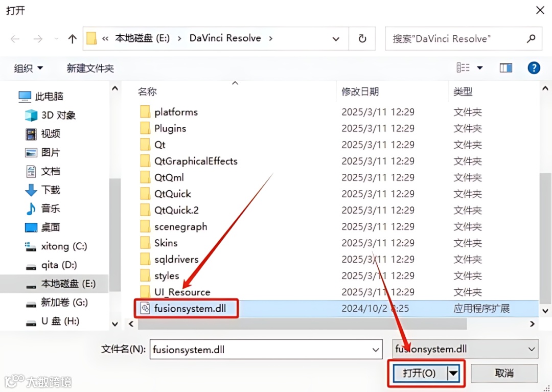Click file list scroll down arrow
The width and height of the screenshot is (552, 392).
tap(545, 311)
